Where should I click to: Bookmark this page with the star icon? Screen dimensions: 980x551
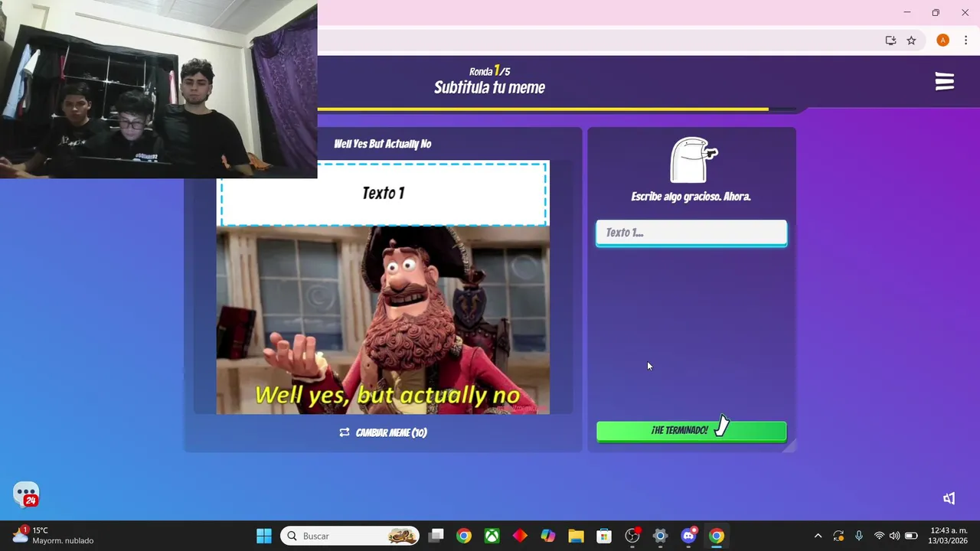[x=911, y=41]
